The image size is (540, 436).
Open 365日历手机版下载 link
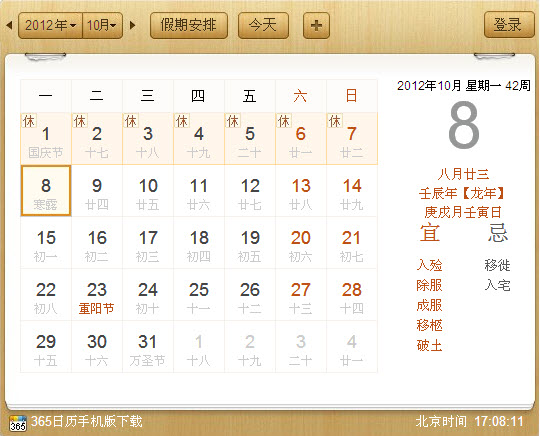(86, 421)
